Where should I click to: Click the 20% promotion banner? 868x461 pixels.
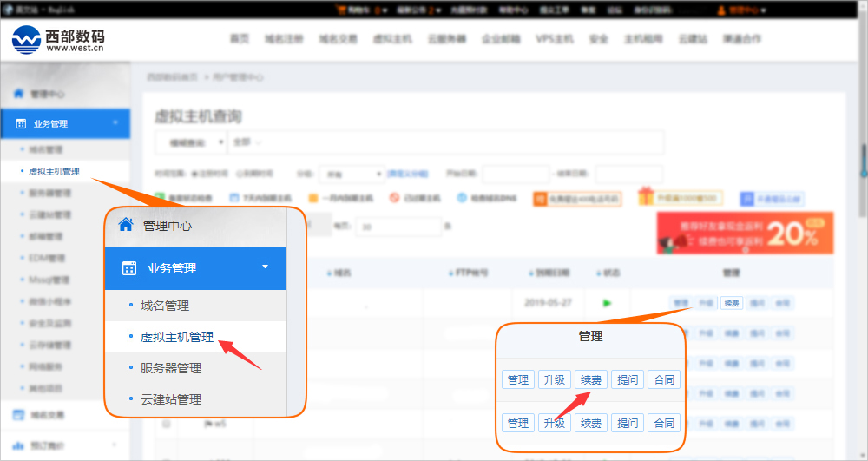pyautogui.click(x=744, y=233)
